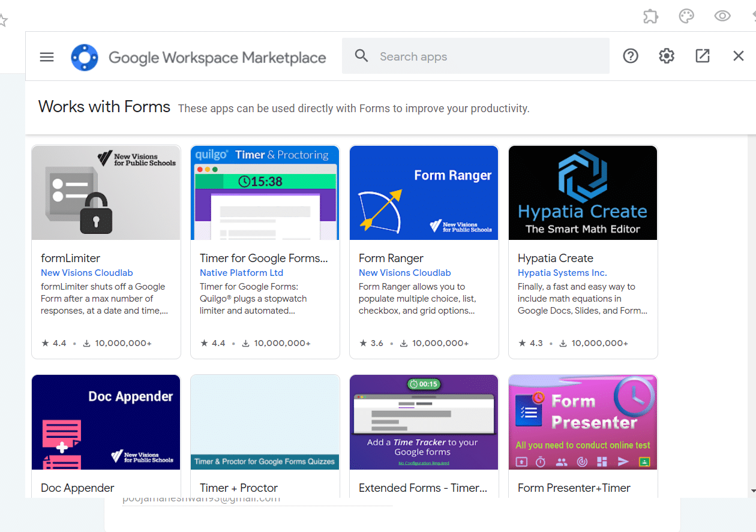Open the settings gear icon
The width and height of the screenshot is (756, 532).
(667, 56)
